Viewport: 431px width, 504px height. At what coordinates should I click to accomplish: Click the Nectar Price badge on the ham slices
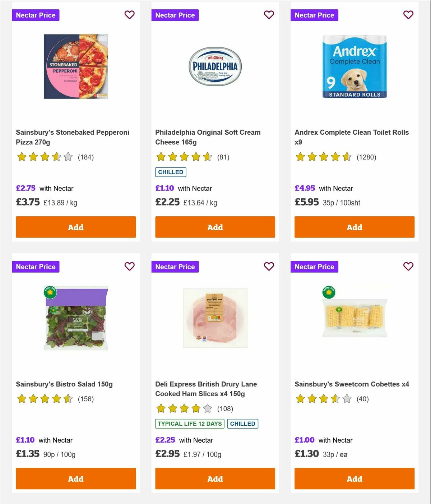175,267
